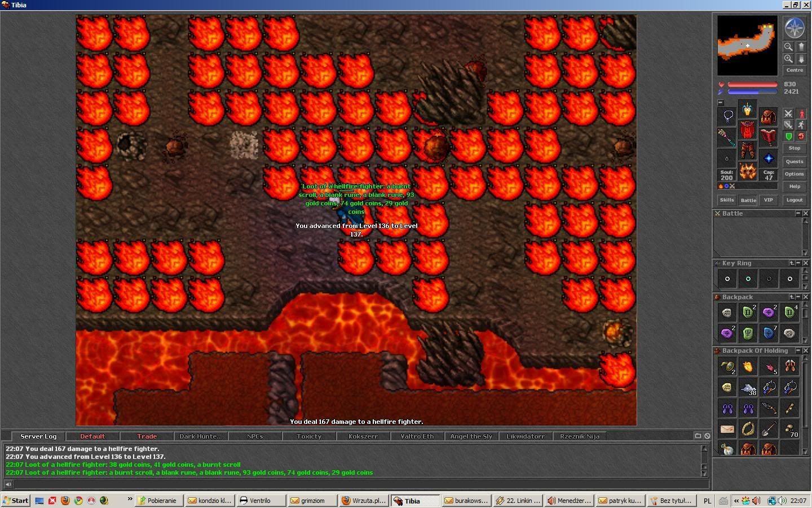Click the Windows Start button

[16, 501]
